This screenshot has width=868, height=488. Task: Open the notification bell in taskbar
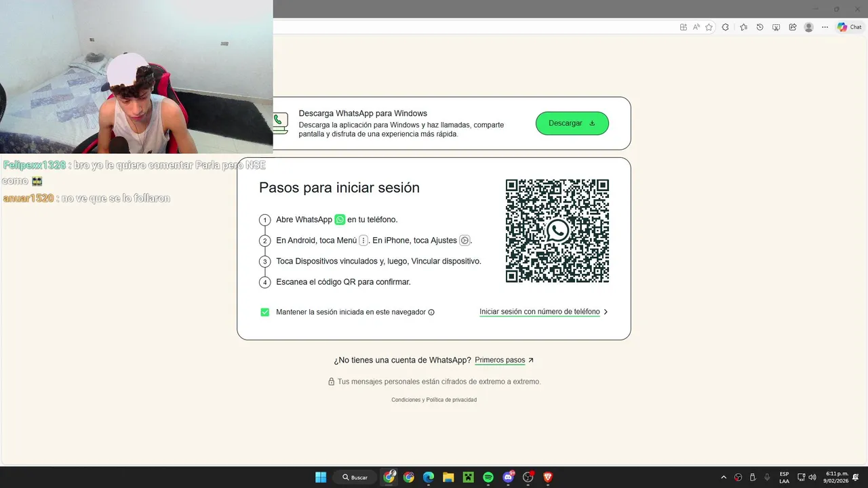(856, 477)
